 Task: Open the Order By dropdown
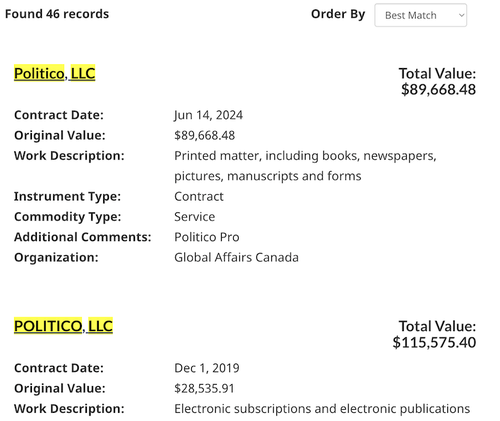pos(420,15)
